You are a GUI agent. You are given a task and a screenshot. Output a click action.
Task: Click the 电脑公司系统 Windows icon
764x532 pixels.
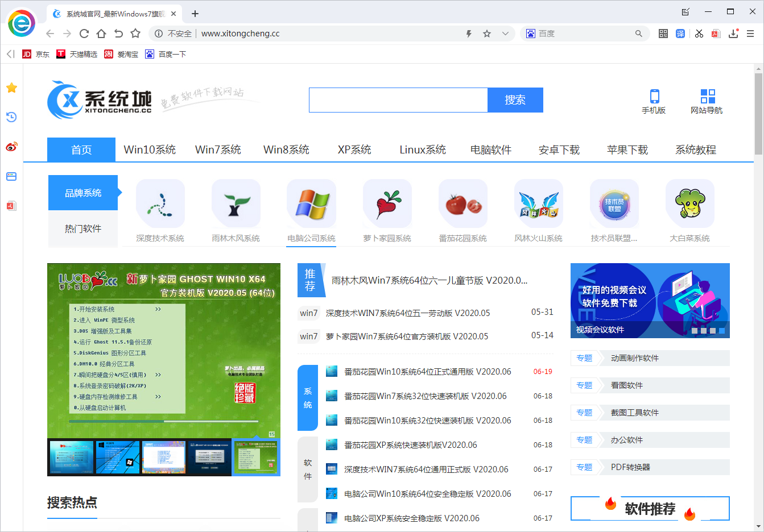click(x=312, y=203)
